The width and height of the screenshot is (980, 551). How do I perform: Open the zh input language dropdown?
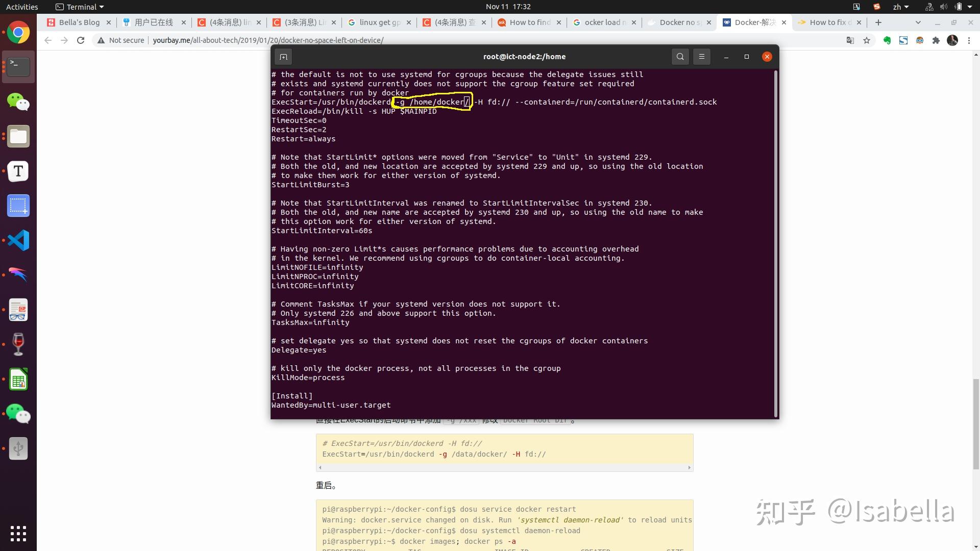click(x=900, y=7)
